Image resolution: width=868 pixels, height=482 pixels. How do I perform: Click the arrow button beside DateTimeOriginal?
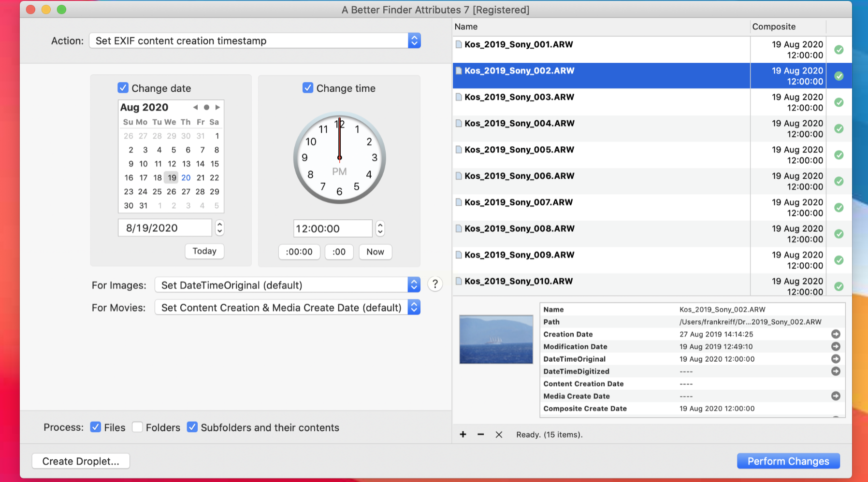[x=836, y=359]
